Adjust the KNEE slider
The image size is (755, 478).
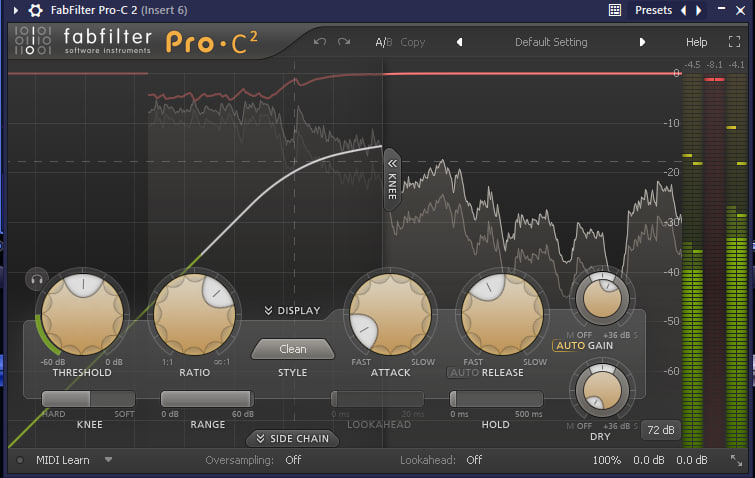pos(89,399)
